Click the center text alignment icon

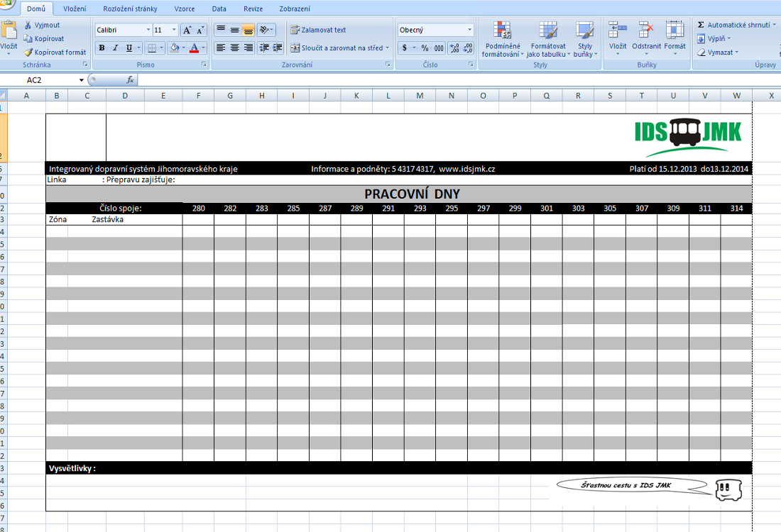click(x=234, y=48)
